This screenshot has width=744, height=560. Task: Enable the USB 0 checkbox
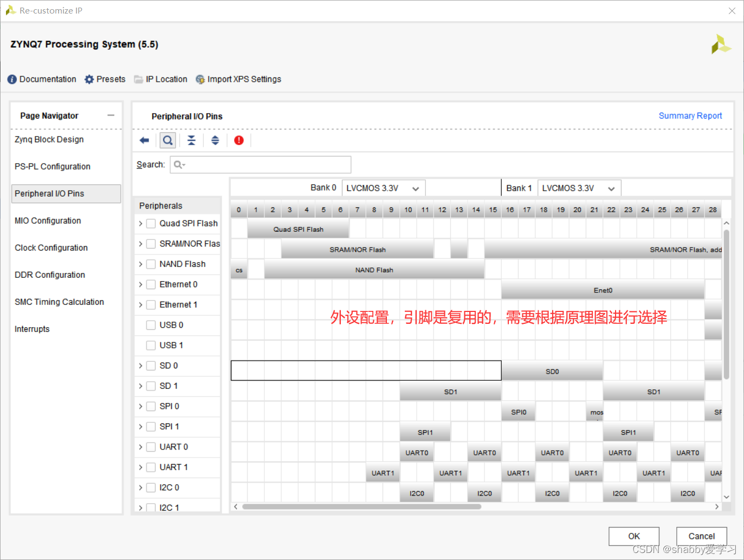coord(151,325)
